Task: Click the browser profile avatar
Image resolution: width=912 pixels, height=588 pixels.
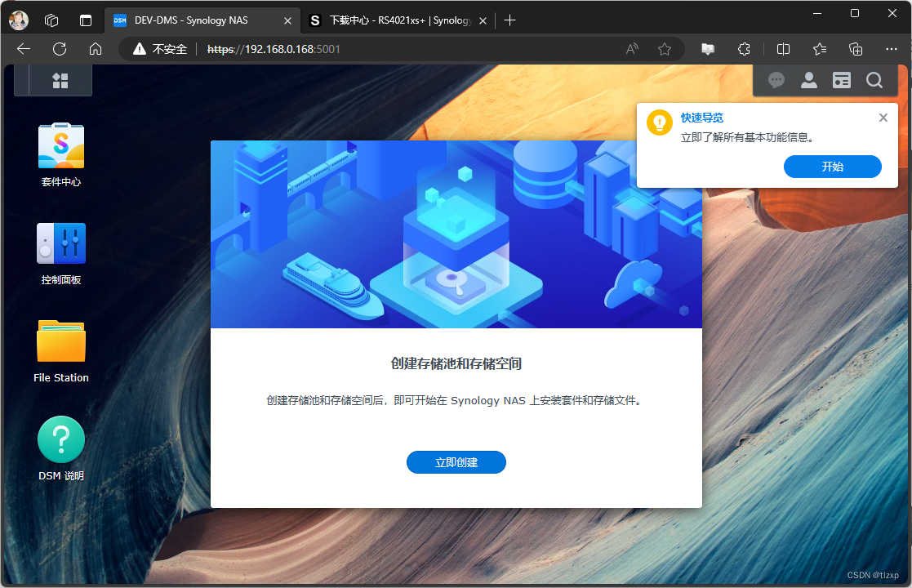Action: 19,20
